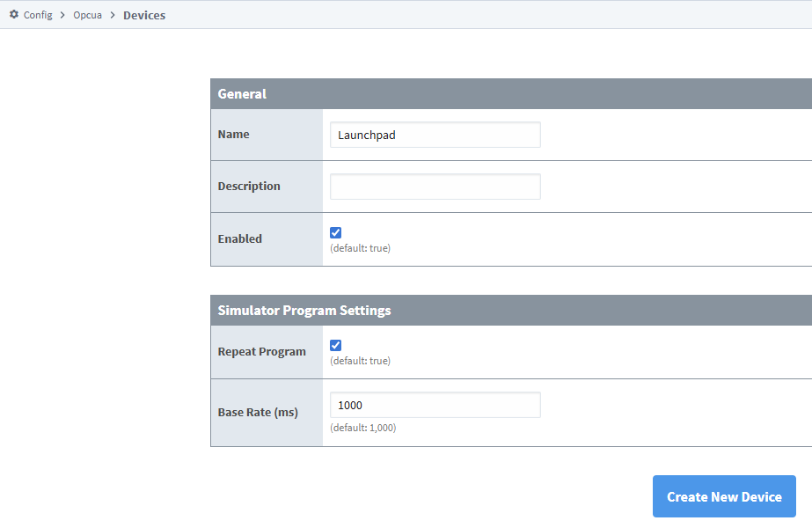The width and height of the screenshot is (812, 528).
Task: Navigate to Opcua via the breadcrumb
Action: point(87,15)
